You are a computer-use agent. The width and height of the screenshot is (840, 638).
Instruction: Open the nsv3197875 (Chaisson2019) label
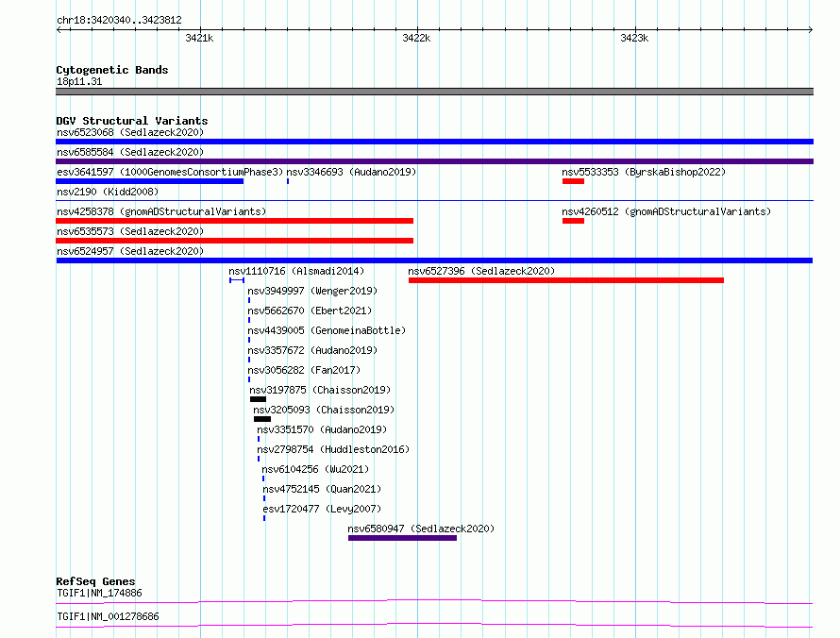point(320,390)
